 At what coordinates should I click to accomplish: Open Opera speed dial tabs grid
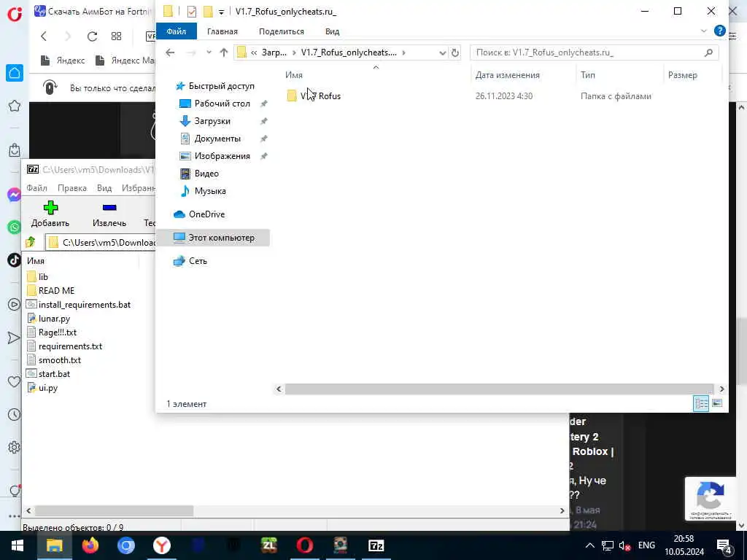[116, 36]
